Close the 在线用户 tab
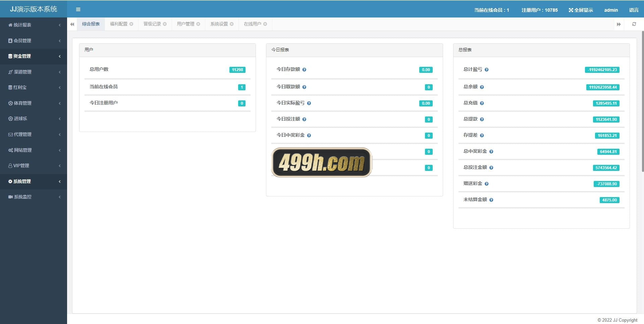 coord(265,24)
